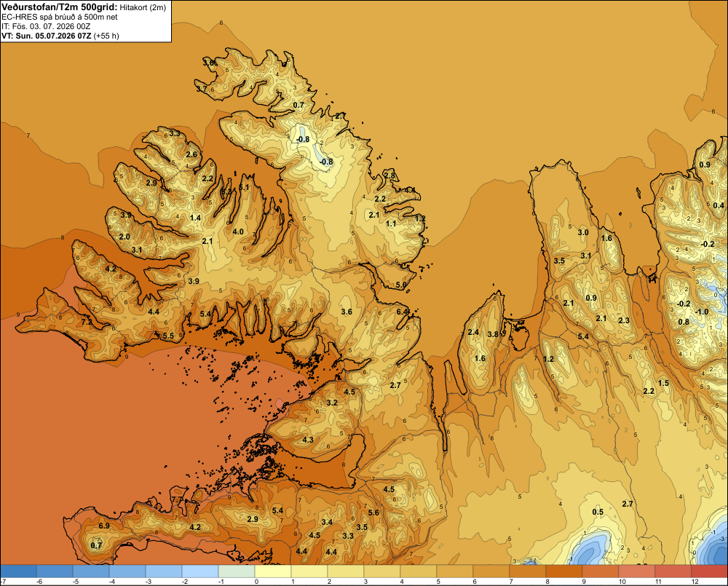Image resolution: width=728 pixels, height=586 pixels.
Task: Select the 1.5 temperature label
Action: [x=663, y=383]
